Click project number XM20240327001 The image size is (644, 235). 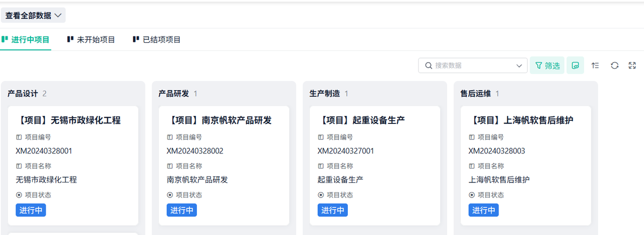click(346, 151)
